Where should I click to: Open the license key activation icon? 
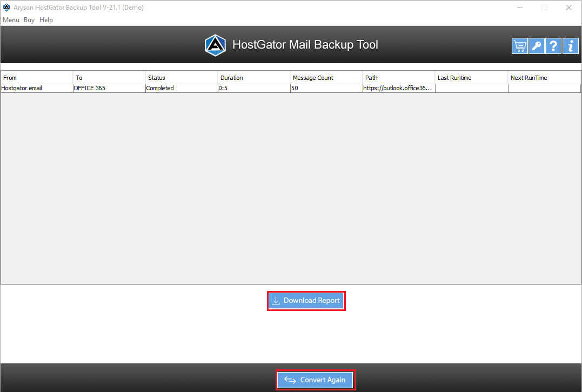point(537,46)
